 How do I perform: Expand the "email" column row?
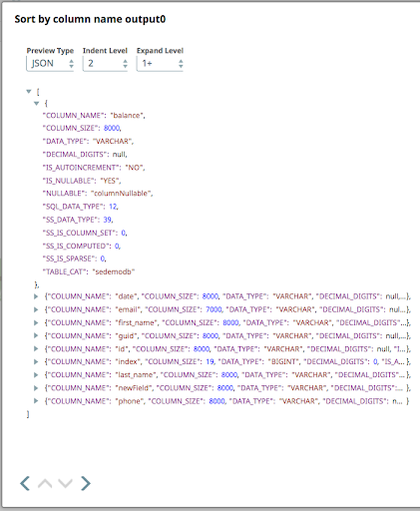pyautogui.click(x=36, y=309)
